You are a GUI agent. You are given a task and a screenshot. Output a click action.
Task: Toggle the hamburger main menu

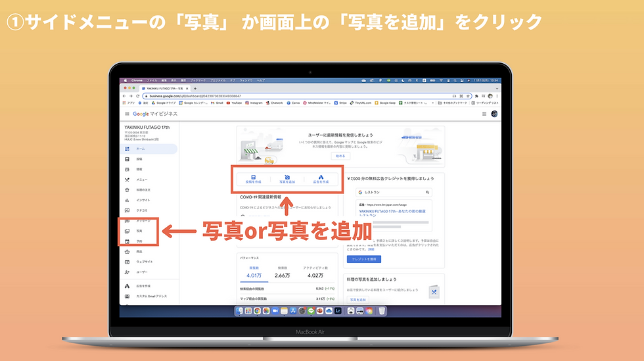point(127,114)
